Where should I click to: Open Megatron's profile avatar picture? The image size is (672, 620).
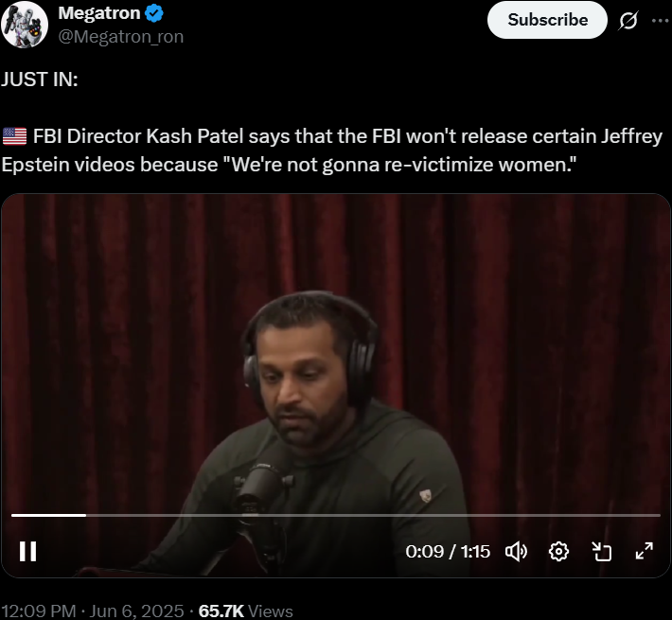click(x=25, y=25)
